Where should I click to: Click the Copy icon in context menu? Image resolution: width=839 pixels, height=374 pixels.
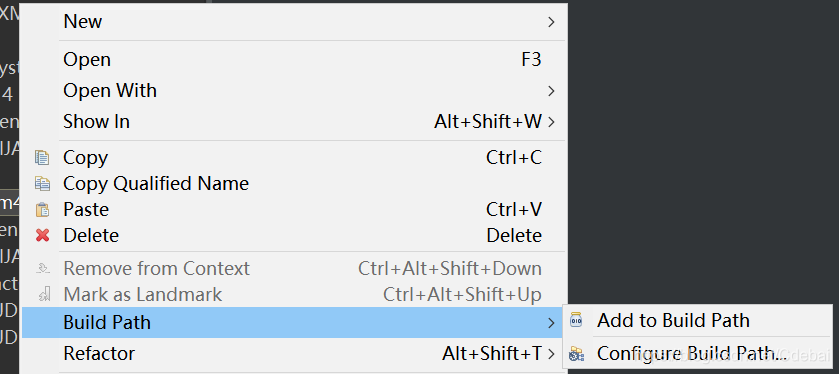pyautogui.click(x=42, y=158)
